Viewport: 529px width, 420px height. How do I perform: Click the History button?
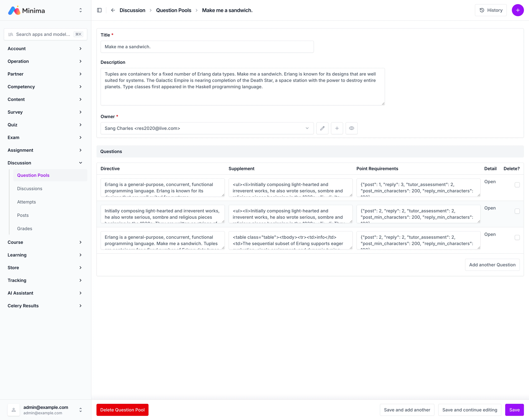pyautogui.click(x=490, y=10)
